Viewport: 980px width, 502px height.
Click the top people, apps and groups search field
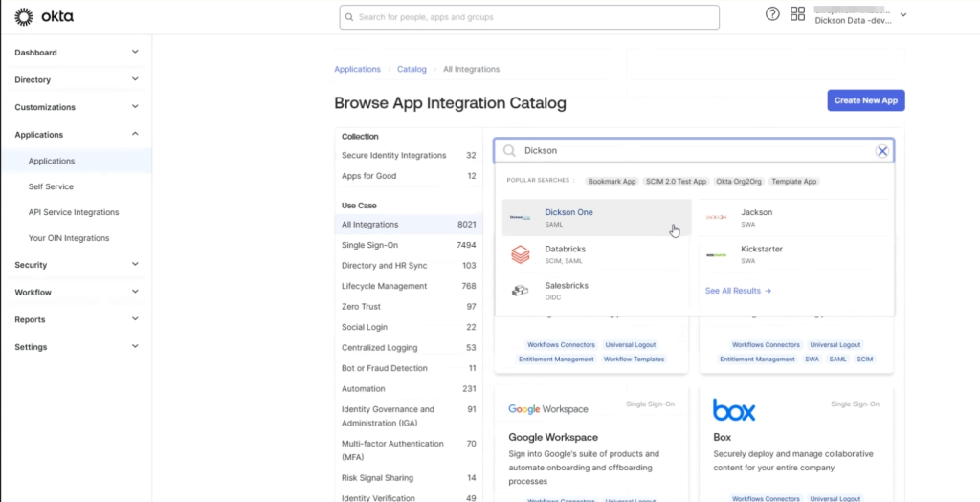529,17
